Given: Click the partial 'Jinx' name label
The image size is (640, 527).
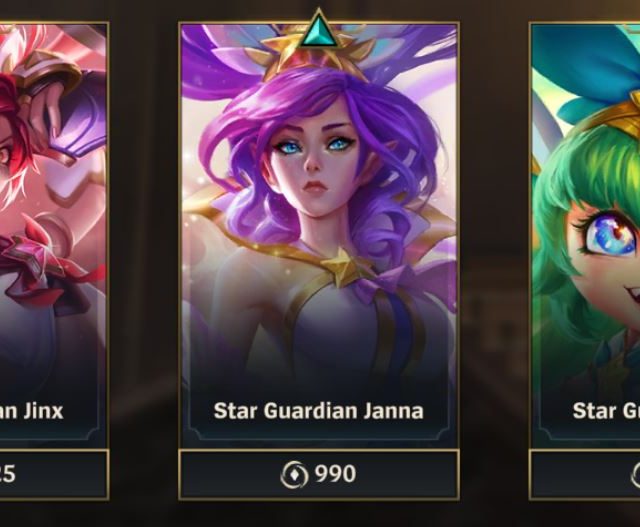Looking at the screenshot, I should coord(32,411).
